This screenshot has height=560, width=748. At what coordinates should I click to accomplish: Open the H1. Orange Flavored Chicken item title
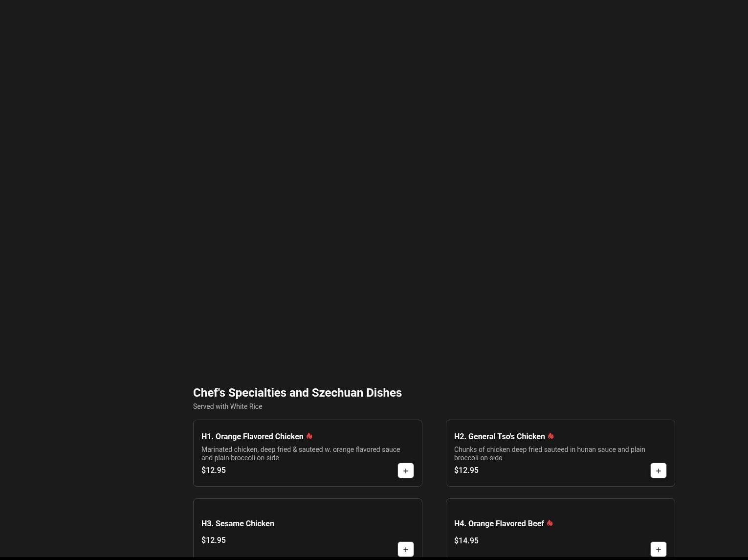pos(252,436)
